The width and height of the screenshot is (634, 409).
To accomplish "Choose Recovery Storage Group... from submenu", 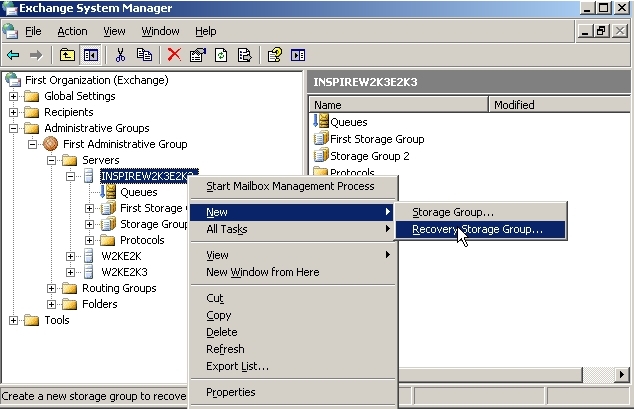I will click(x=480, y=229).
